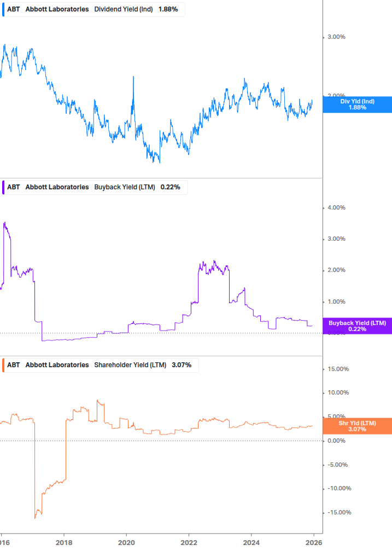Viewport: 392px width, 550px height.
Task: Click the 3.00% tick on the dividend yield axis
Action: [x=336, y=37]
